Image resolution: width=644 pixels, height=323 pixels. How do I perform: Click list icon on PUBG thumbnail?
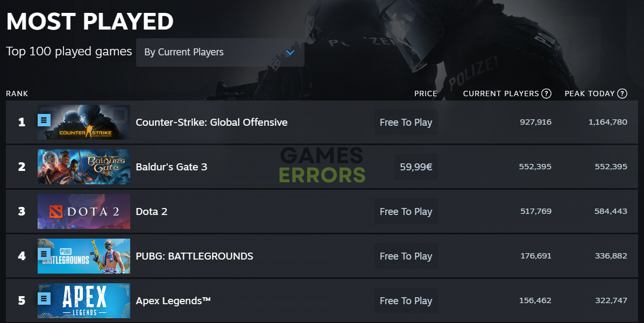[44, 254]
